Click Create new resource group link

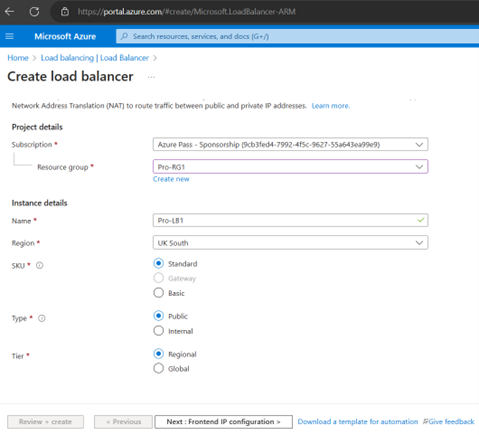tap(171, 179)
